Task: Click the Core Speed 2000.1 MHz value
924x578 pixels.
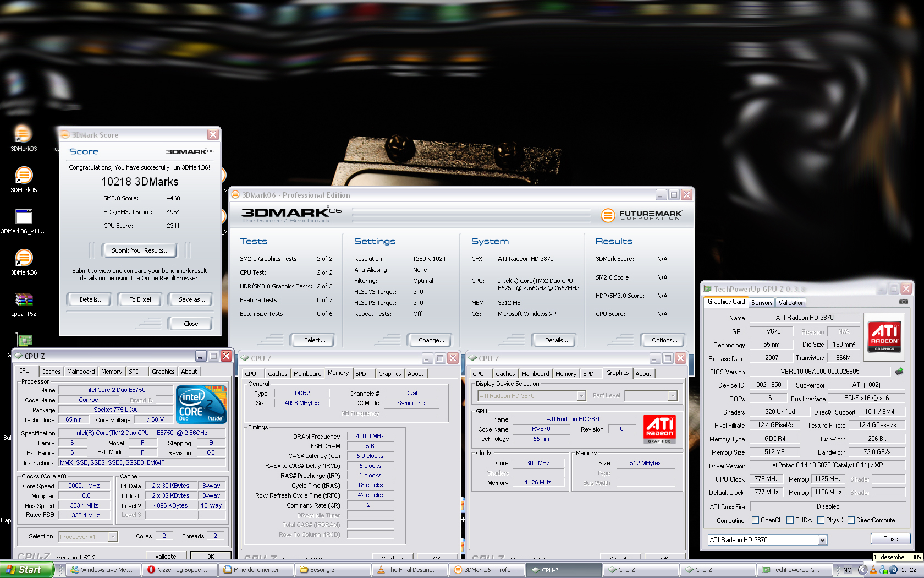Action: click(84, 486)
